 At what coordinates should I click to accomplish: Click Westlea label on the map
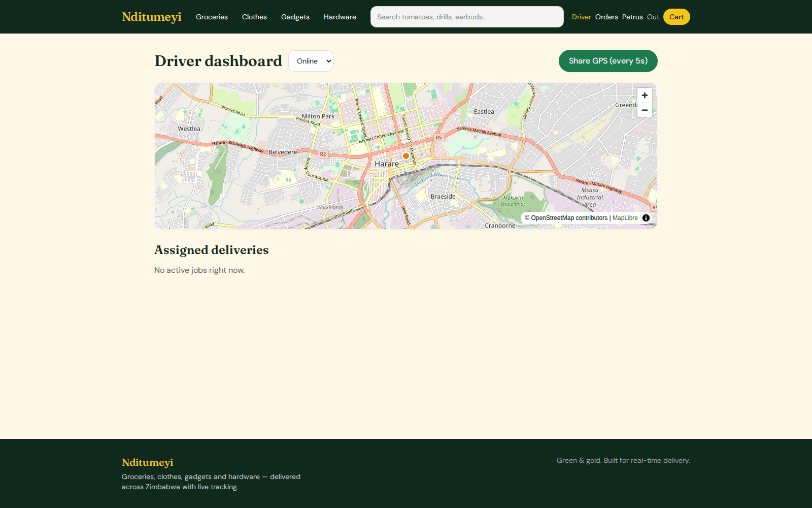tap(189, 129)
